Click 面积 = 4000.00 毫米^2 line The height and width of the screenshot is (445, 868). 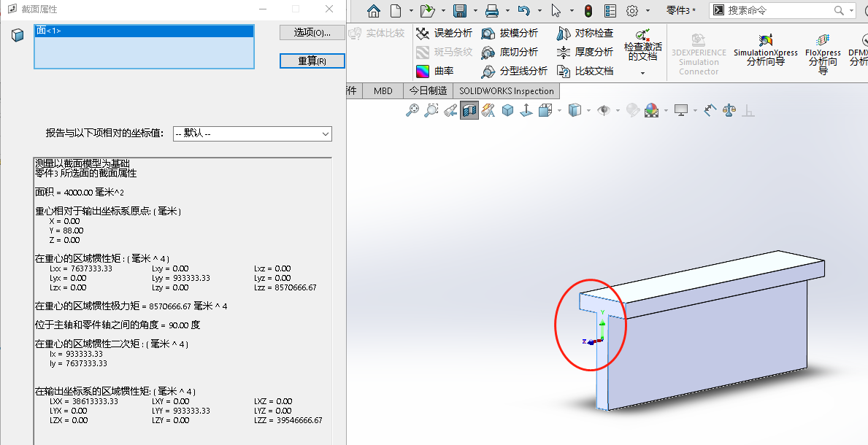point(79,192)
